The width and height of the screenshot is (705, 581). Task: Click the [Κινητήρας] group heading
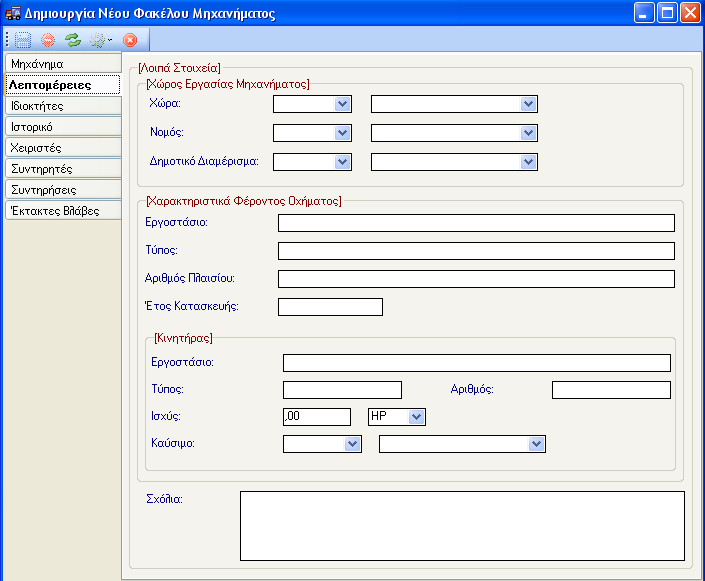coord(183,338)
